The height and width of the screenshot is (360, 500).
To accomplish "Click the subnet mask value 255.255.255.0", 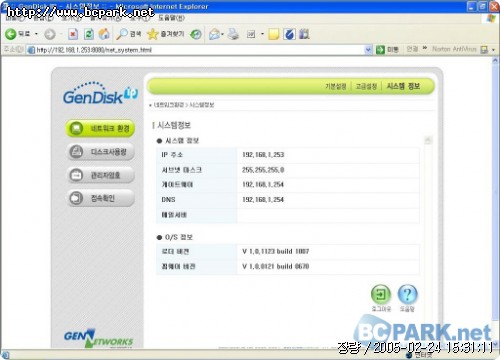I will tap(263, 170).
